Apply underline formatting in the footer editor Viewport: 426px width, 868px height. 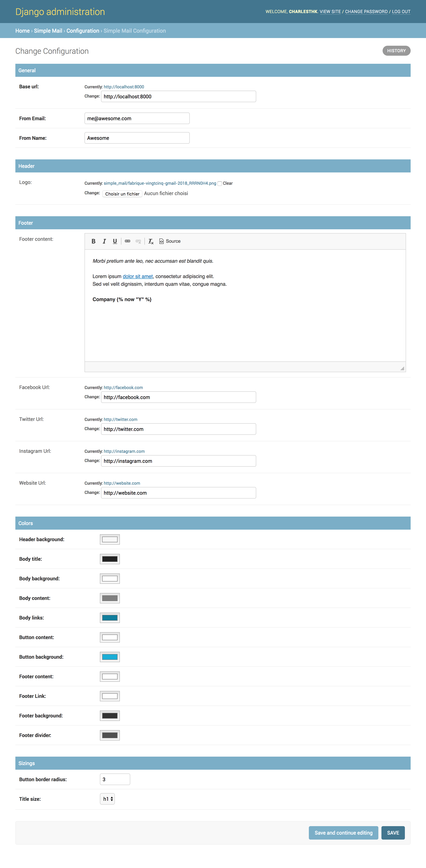115,241
